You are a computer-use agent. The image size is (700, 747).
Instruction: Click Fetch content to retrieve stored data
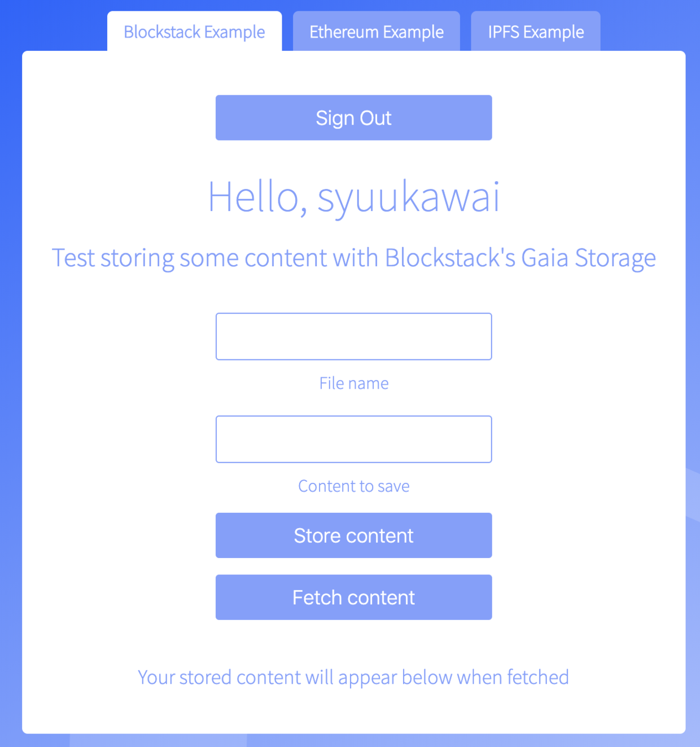point(353,597)
